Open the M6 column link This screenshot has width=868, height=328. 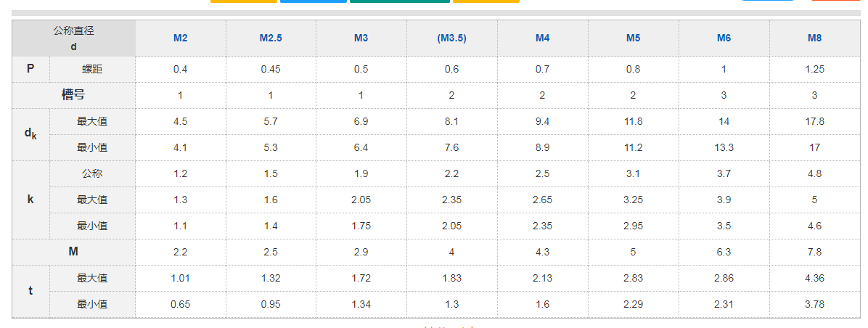tap(724, 38)
